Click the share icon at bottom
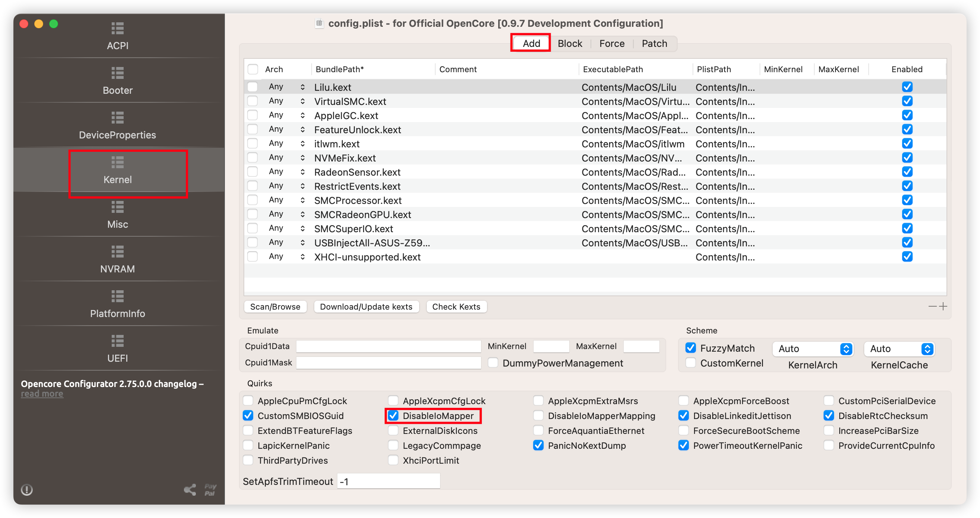980x518 pixels. 190,489
